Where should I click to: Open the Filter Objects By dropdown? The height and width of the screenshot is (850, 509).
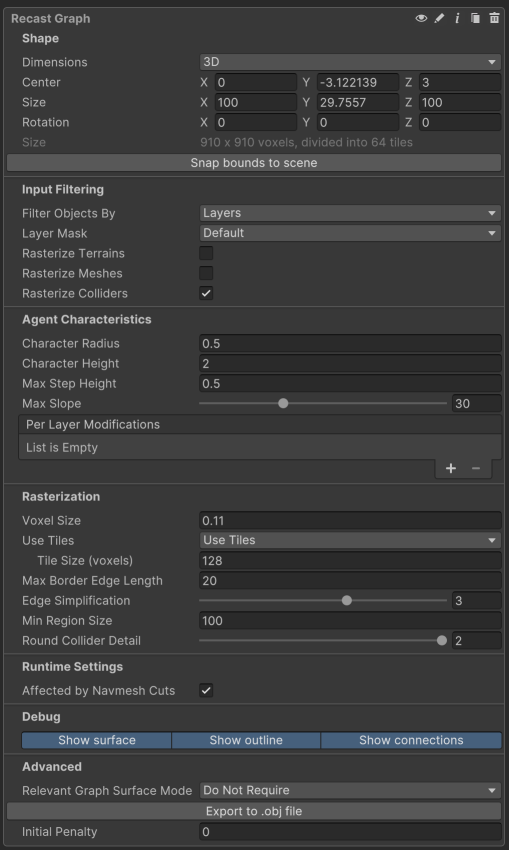(x=350, y=213)
